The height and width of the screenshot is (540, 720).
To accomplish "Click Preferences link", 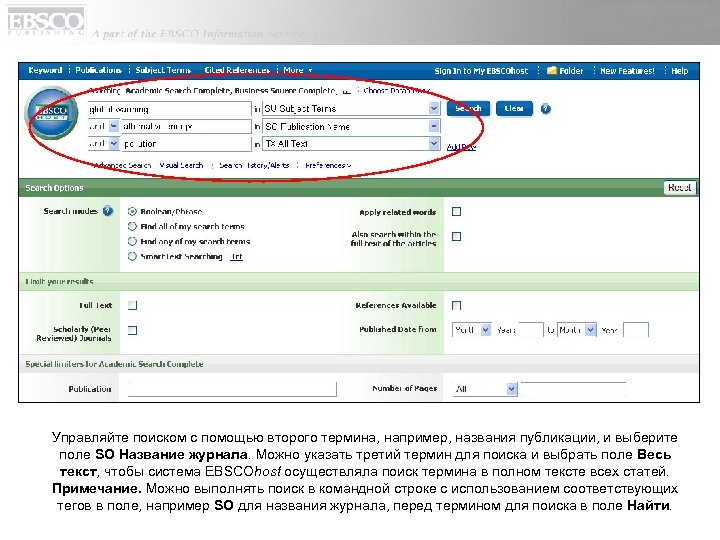I will point(328,165).
